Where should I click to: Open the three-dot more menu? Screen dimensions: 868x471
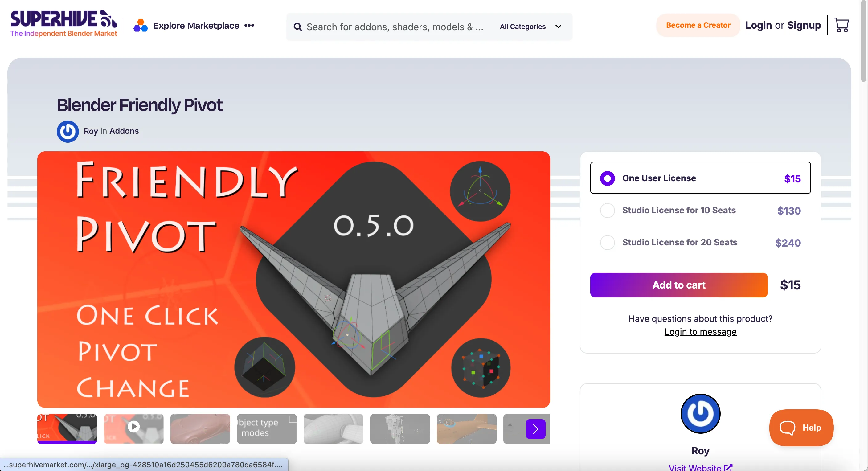(249, 26)
